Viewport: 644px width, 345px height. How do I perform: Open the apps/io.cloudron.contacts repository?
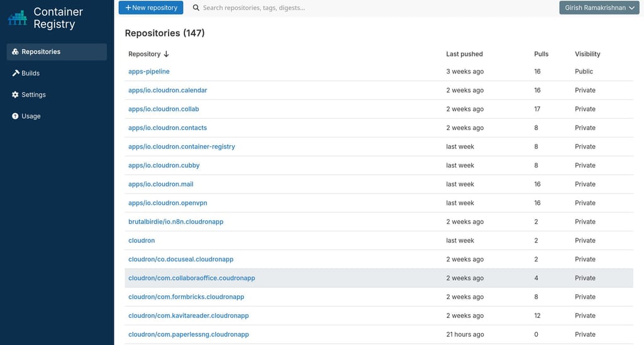(167, 128)
